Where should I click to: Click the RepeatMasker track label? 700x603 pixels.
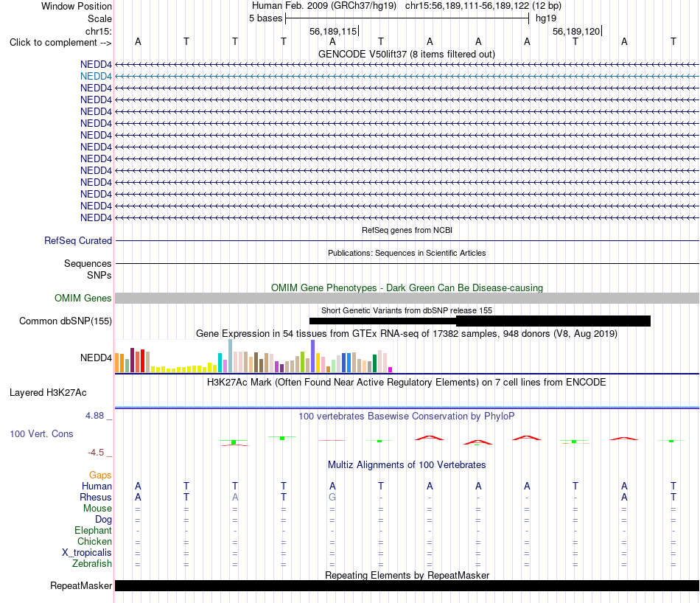point(81,585)
